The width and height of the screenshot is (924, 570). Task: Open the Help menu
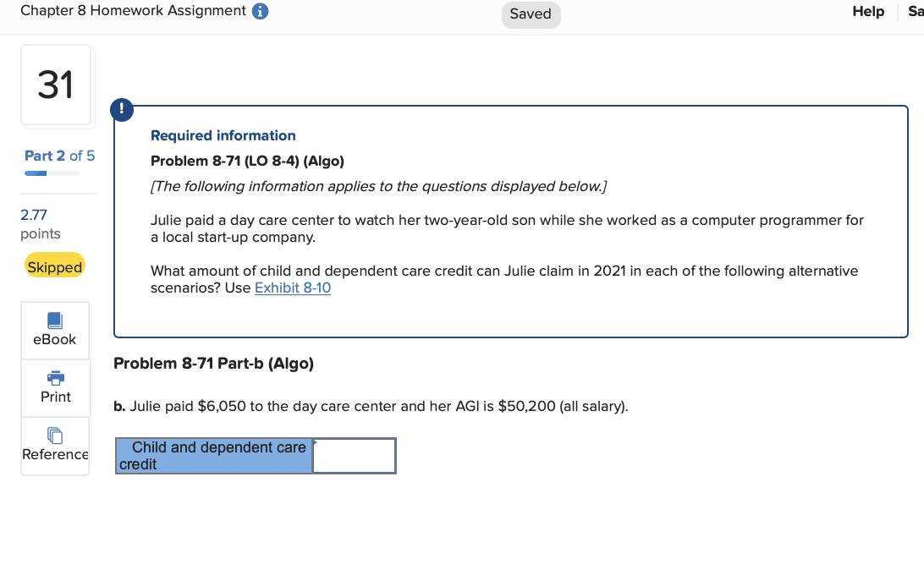[868, 11]
